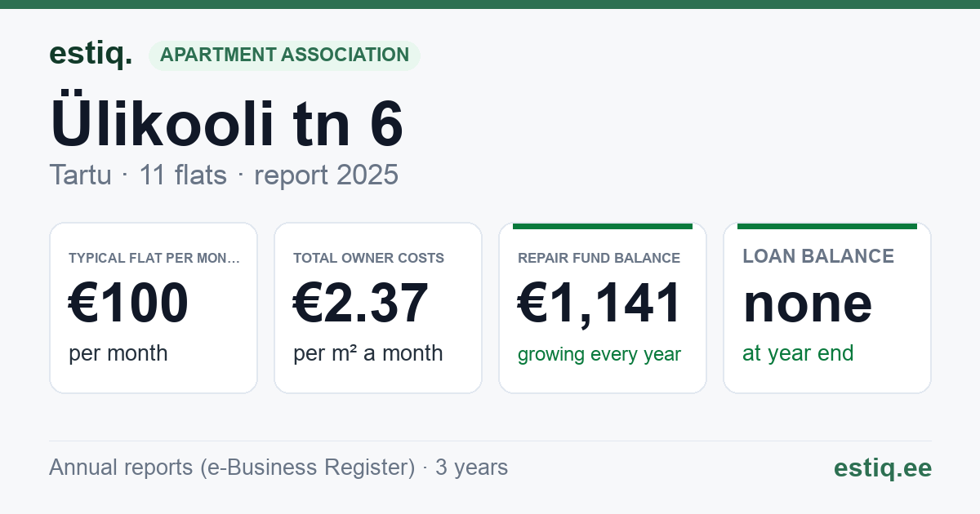Click the estiq. logo

tap(91, 54)
